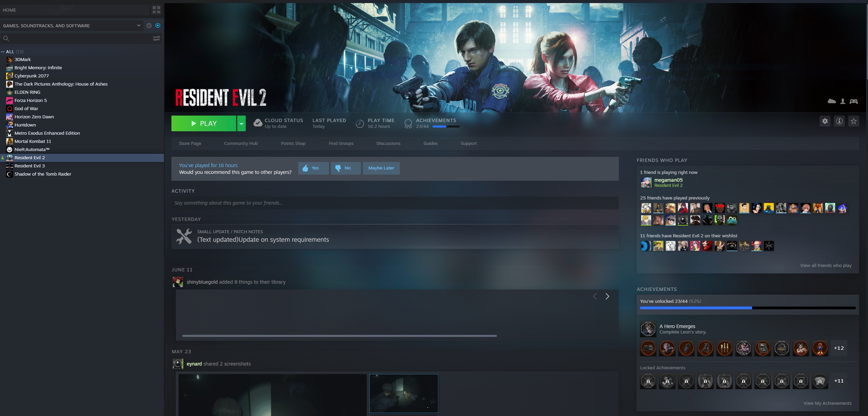Click the 23/44 achievements panel progress bar

(x=748, y=308)
